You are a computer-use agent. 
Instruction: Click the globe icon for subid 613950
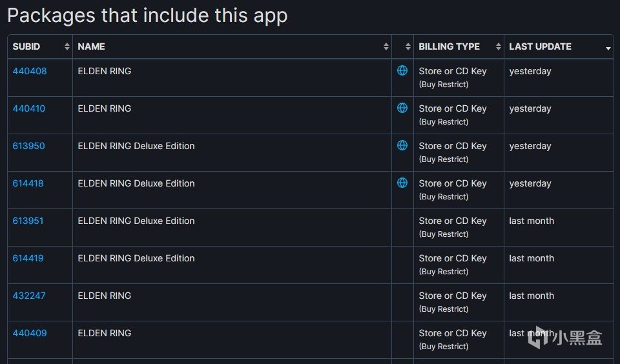[402, 145]
